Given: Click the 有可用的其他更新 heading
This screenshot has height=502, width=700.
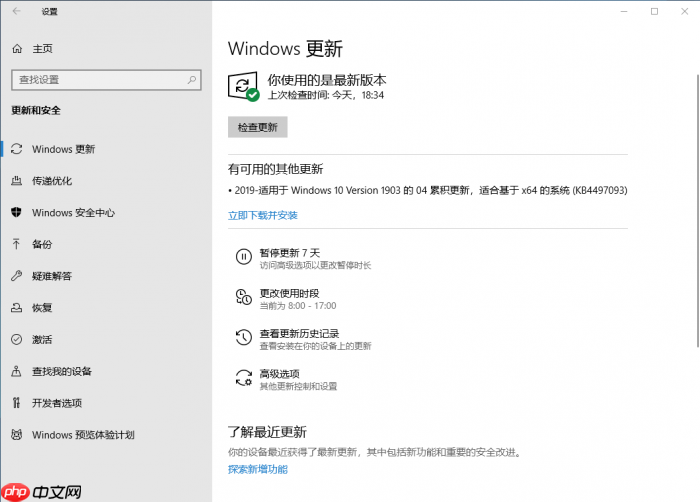Looking at the screenshot, I should tap(275, 169).
